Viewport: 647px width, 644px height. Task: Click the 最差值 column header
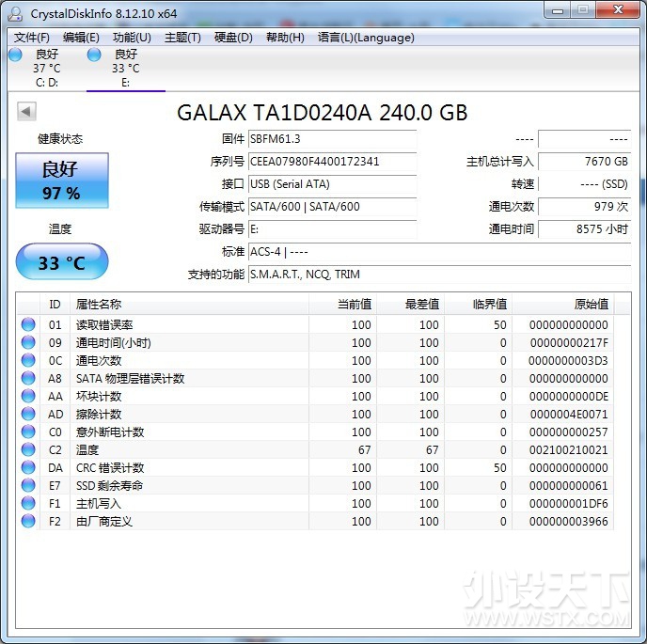click(x=410, y=305)
